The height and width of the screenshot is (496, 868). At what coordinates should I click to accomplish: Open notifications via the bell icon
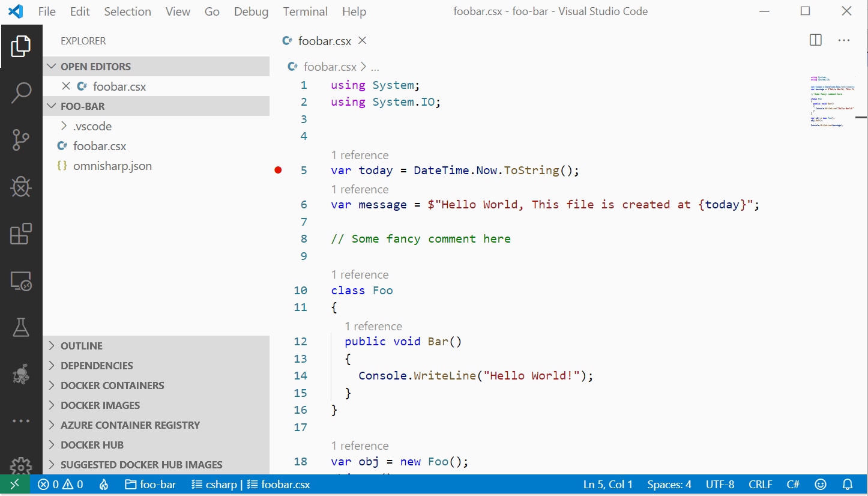pos(846,484)
